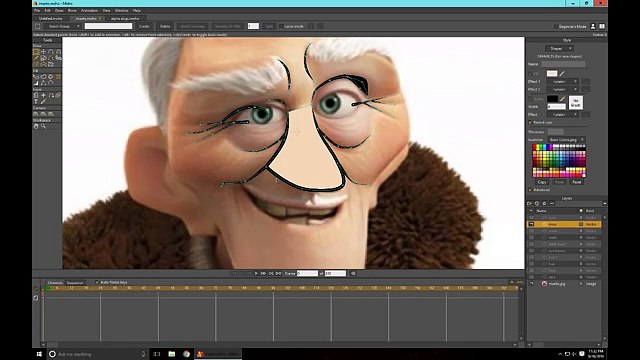Select the Select Points tool
The width and height of the screenshot is (640, 360).
36,52
